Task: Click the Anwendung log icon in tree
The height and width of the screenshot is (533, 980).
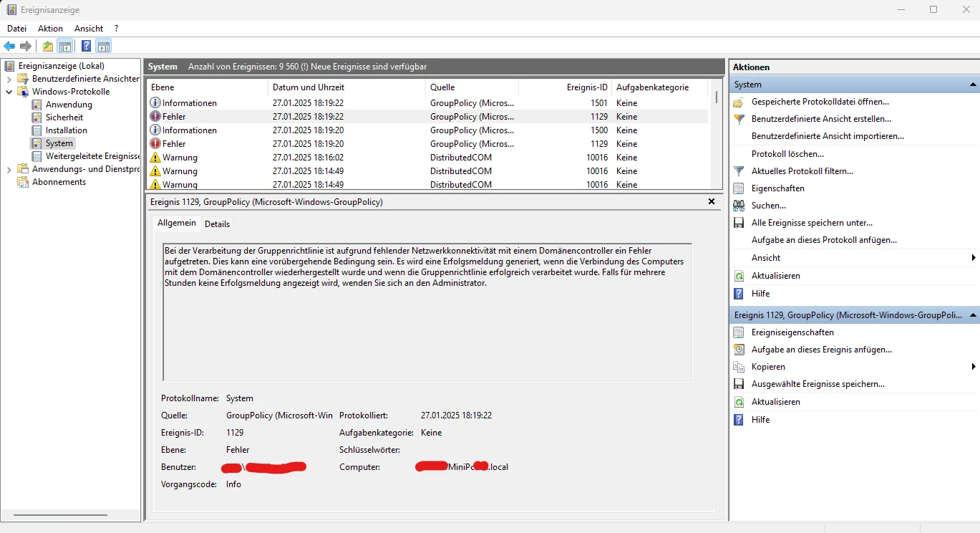Action: (x=37, y=105)
